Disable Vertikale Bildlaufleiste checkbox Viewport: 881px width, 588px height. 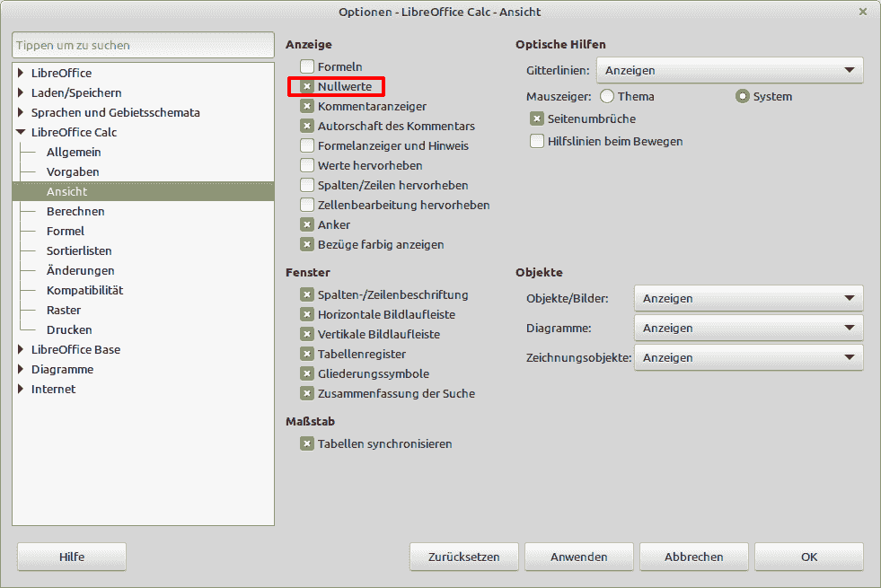pyautogui.click(x=307, y=334)
